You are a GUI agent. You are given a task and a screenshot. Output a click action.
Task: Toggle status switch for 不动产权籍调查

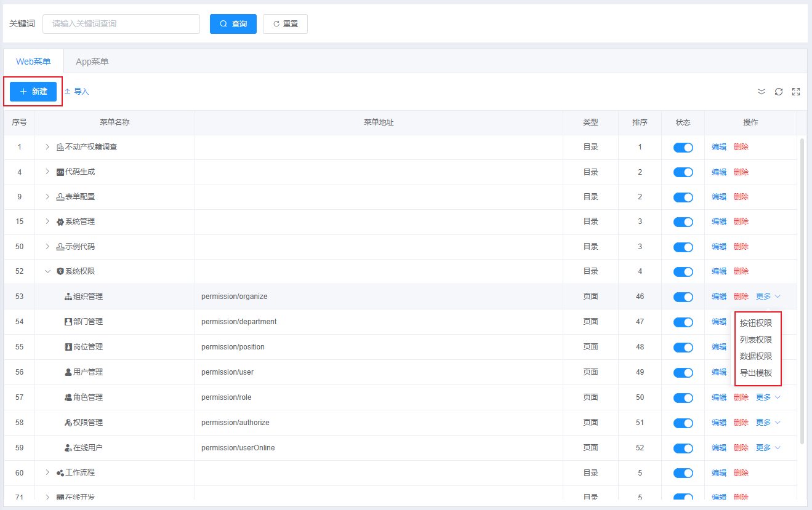click(683, 148)
